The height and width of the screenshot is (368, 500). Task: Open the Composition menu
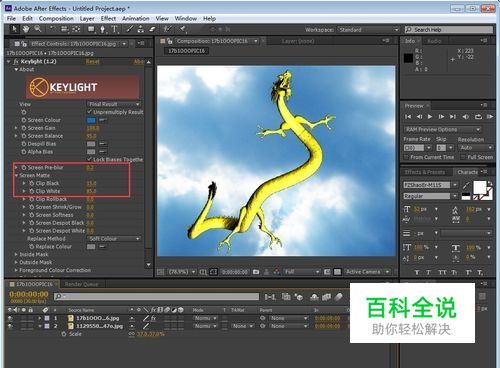click(x=56, y=19)
